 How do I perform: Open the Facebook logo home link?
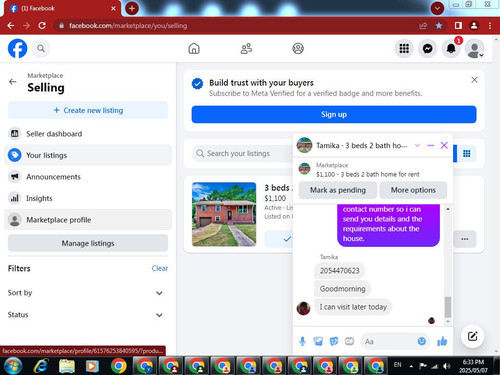(17, 48)
